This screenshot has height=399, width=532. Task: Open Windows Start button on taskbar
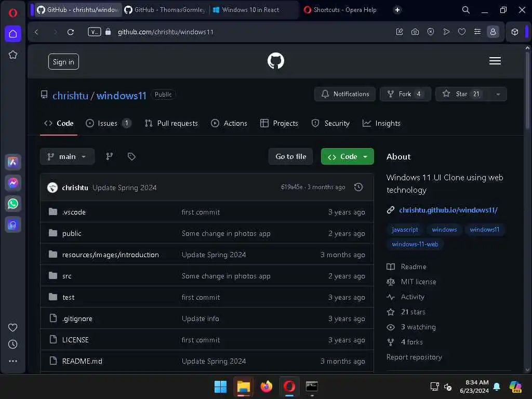[220, 387]
